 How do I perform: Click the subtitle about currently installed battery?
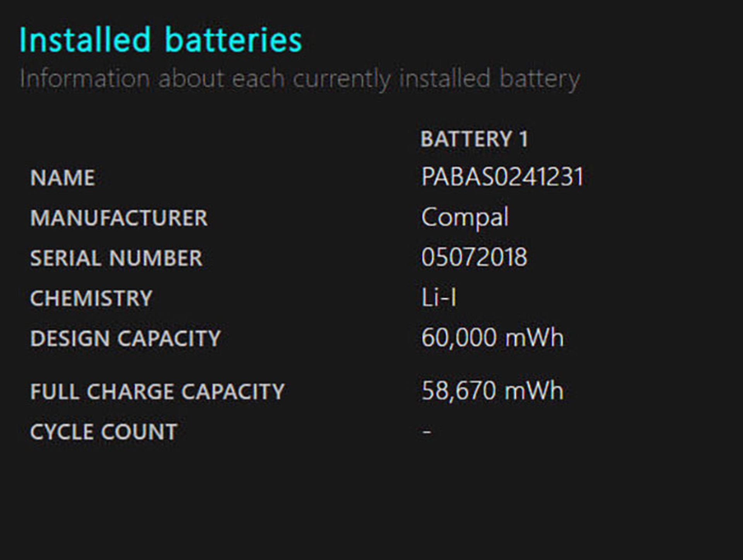[x=300, y=79]
